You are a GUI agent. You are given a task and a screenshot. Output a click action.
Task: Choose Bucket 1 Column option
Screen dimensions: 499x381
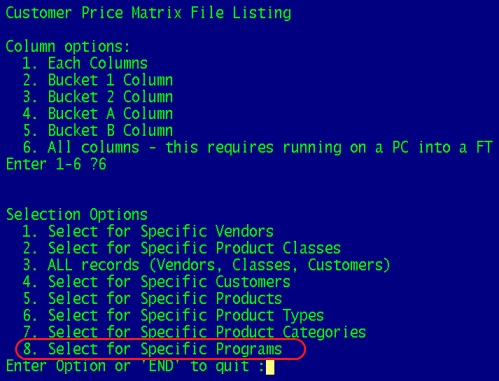(98, 80)
